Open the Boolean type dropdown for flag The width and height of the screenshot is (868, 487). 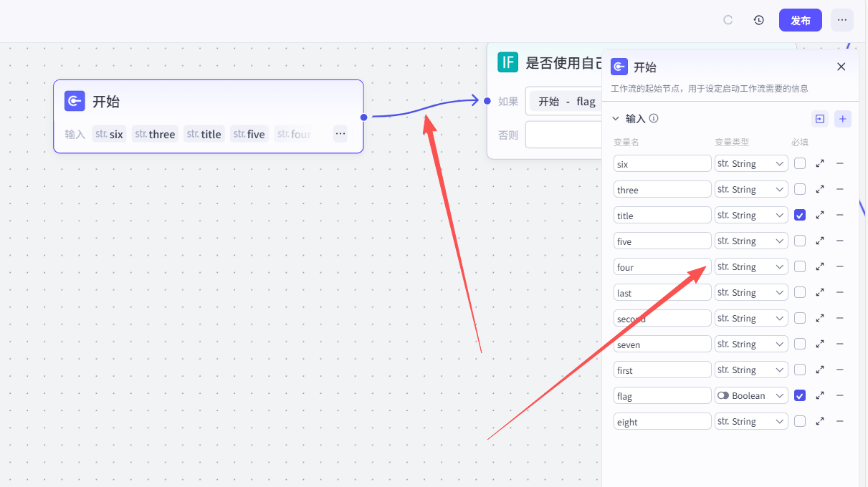coord(750,395)
